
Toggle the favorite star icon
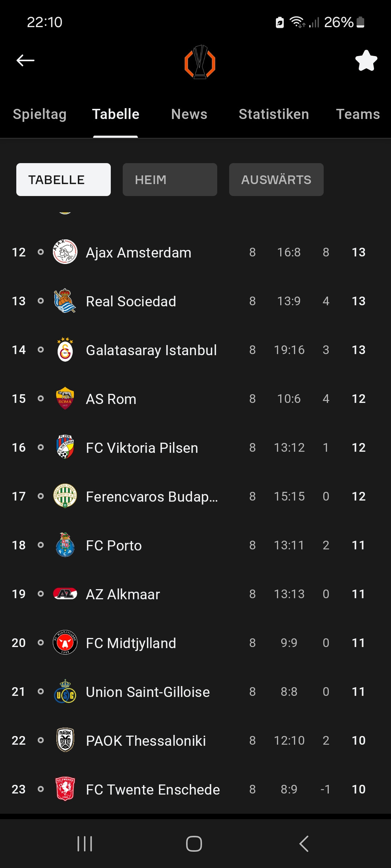click(x=366, y=60)
